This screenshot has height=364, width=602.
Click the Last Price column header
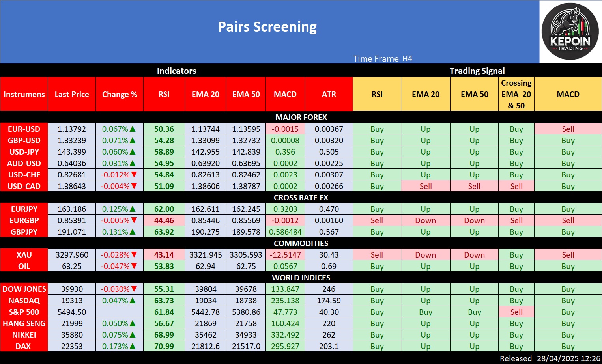pyautogui.click(x=72, y=94)
